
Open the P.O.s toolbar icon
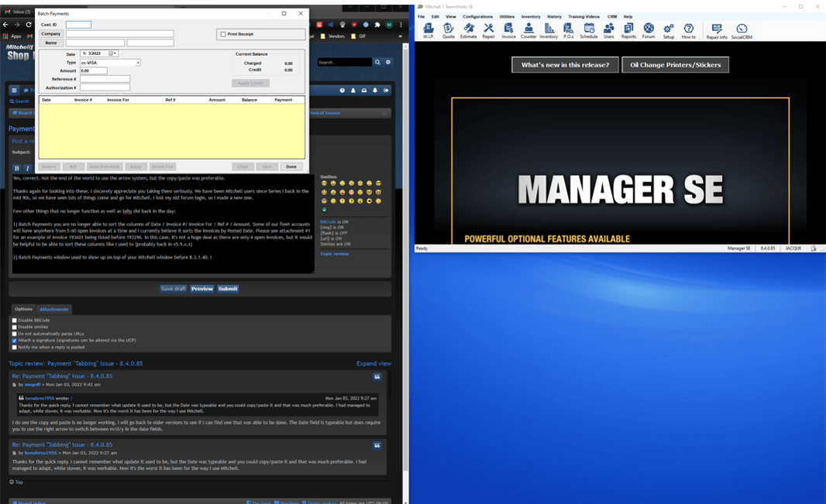(x=569, y=30)
